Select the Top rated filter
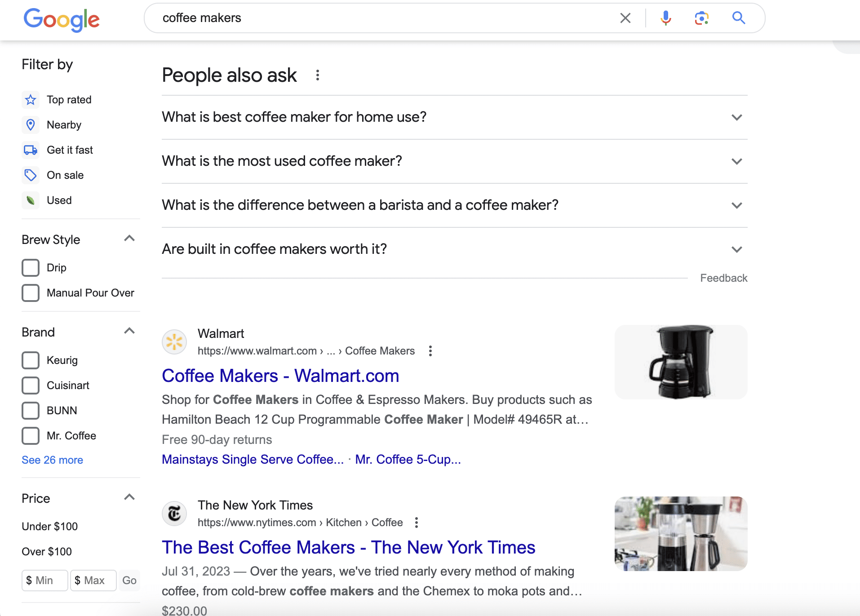 [69, 100]
